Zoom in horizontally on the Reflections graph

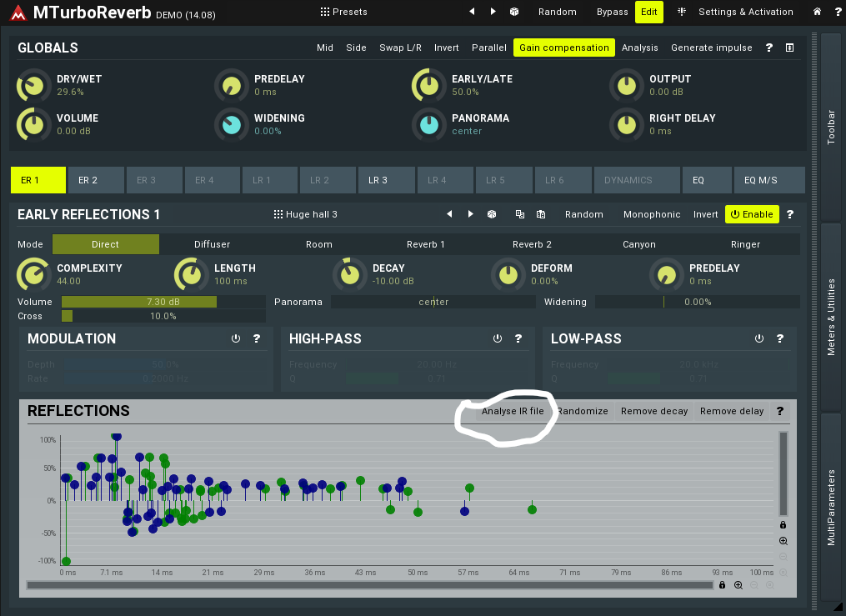pos(738,585)
